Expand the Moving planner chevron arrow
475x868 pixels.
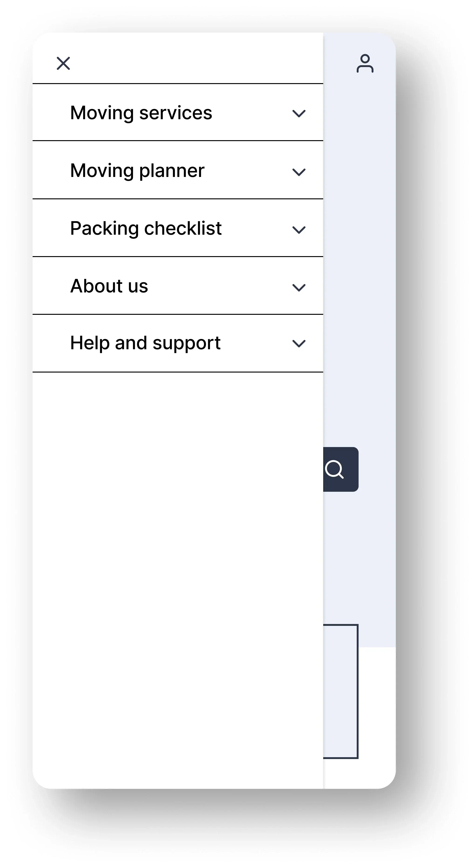coord(299,172)
